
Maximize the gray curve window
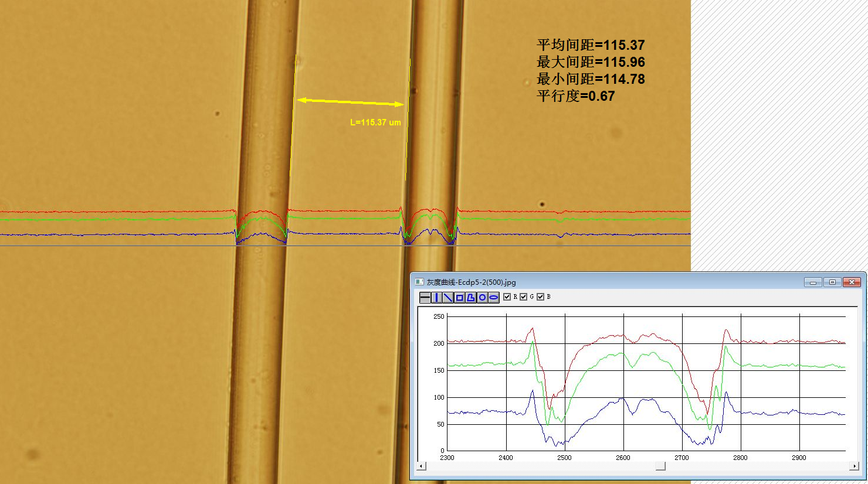coord(832,282)
